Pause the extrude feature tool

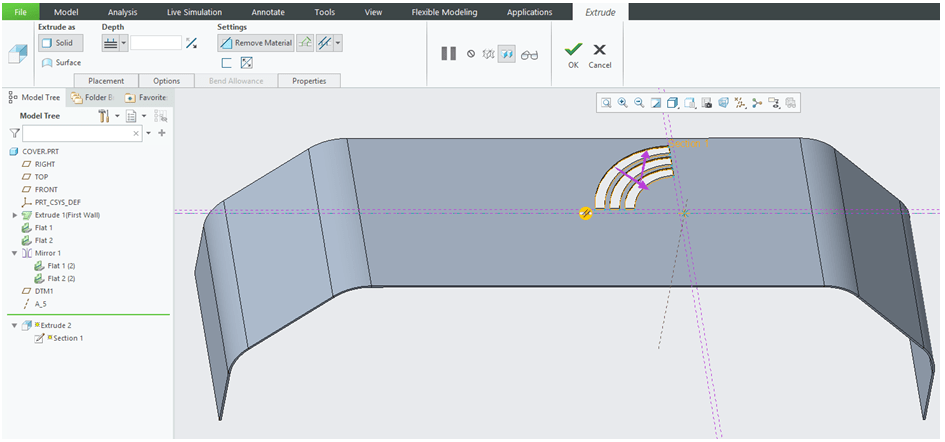(449, 53)
